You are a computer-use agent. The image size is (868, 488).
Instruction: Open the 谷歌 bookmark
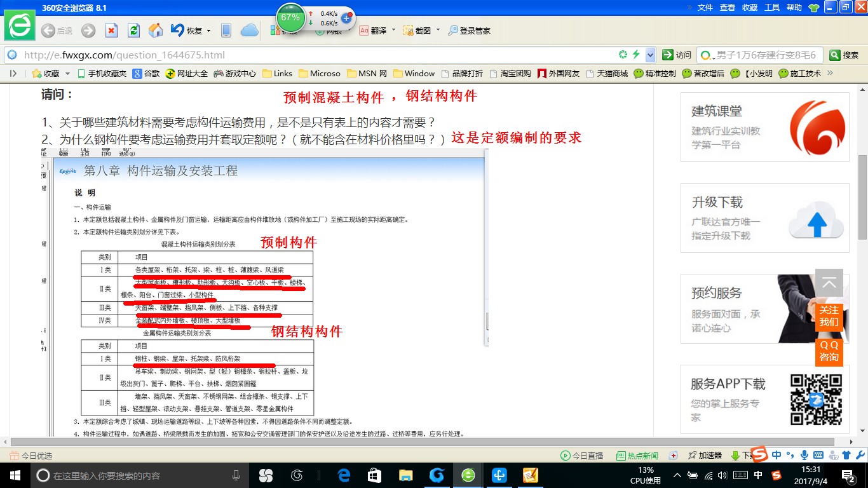click(146, 73)
